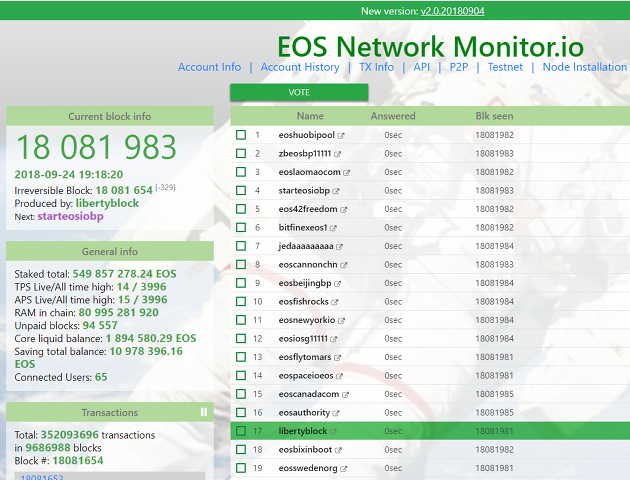Open eosswedenorg producer name
630x480 pixels.
[308, 468]
